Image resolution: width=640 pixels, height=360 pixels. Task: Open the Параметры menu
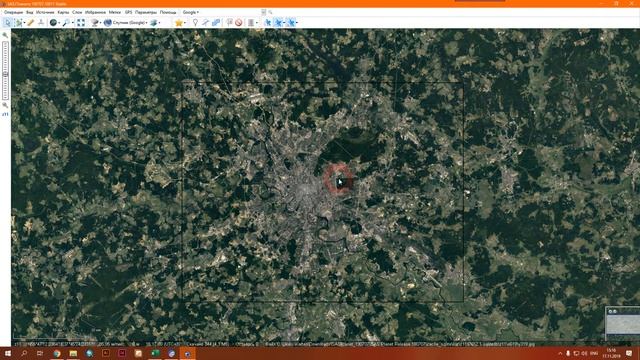[146, 12]
